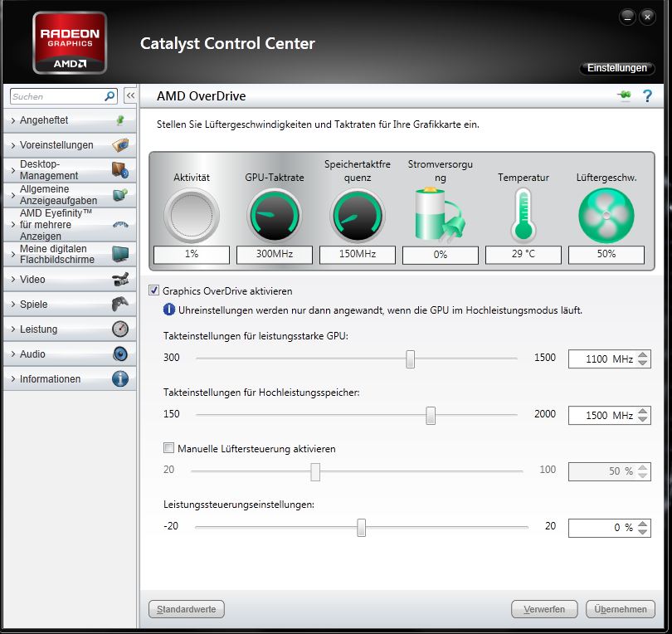This screenshot has height=634, width=672.
Task: Click the Voreinstellungen preset icon
Action: tap(120, 145)
